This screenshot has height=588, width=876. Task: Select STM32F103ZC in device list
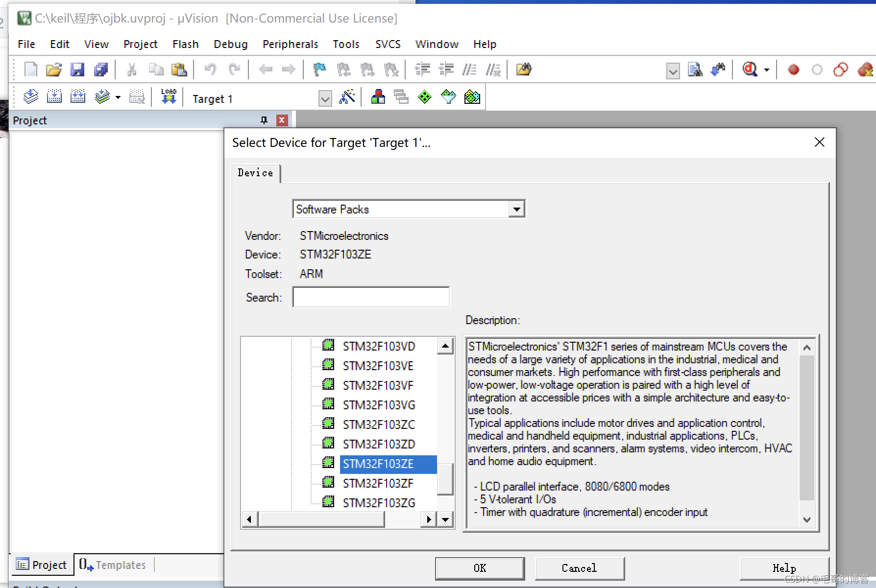click(x=379, y=424)
